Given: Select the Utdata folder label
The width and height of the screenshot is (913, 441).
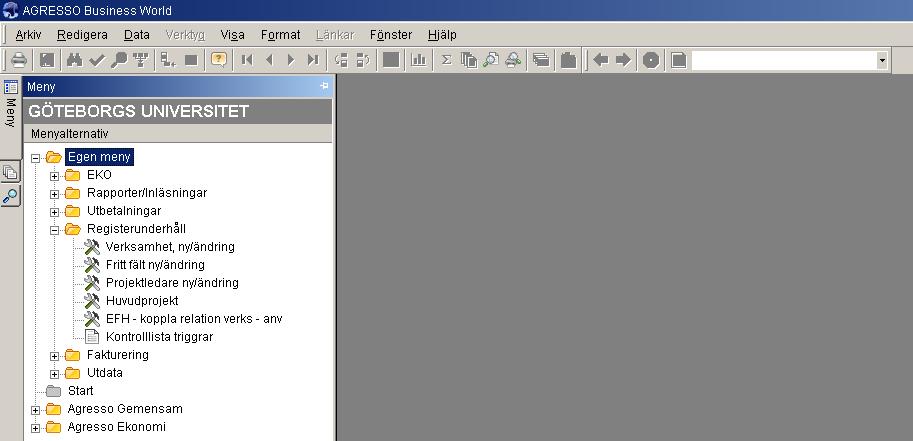Looking at the screenshot, I should [105, 372].
